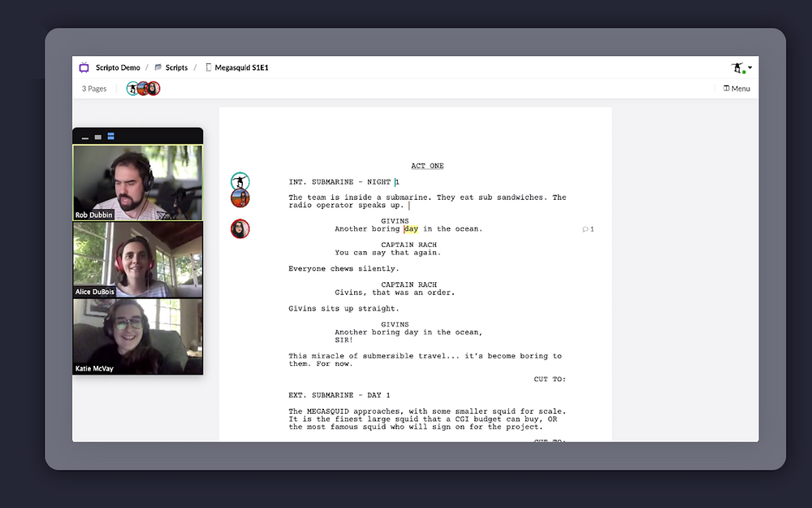
Task: Open the Scripto Demo breadcrumb
Action: [x=118, y=67]
